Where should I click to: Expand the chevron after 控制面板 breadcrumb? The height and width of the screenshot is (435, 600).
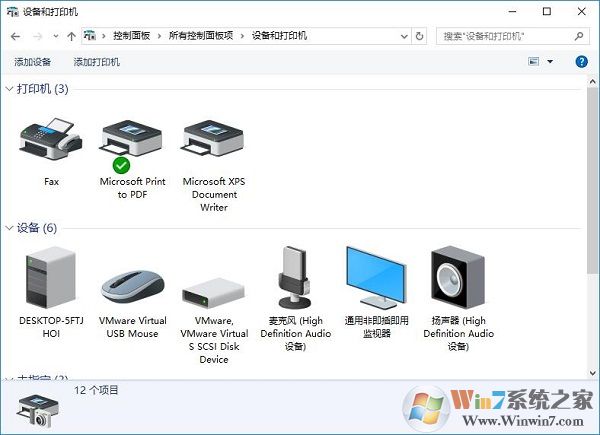pyautogui.click(x=159, y=37)
